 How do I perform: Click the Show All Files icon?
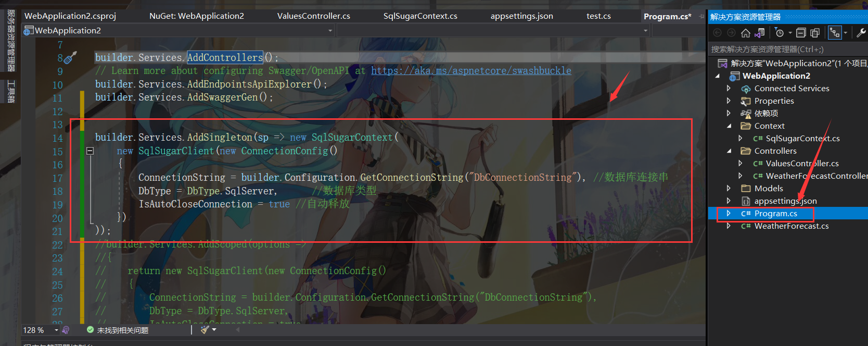pos(815,33)
